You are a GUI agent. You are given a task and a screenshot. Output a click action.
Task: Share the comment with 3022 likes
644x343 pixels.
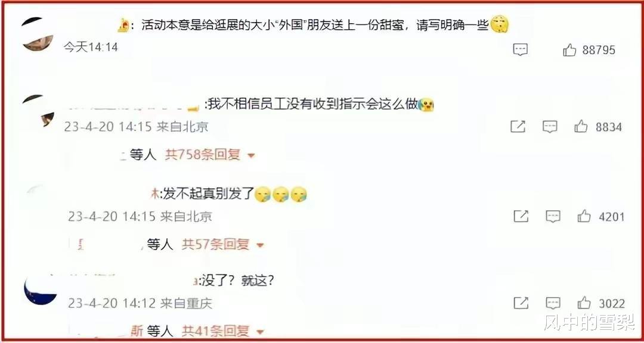(x=521, y=304)
